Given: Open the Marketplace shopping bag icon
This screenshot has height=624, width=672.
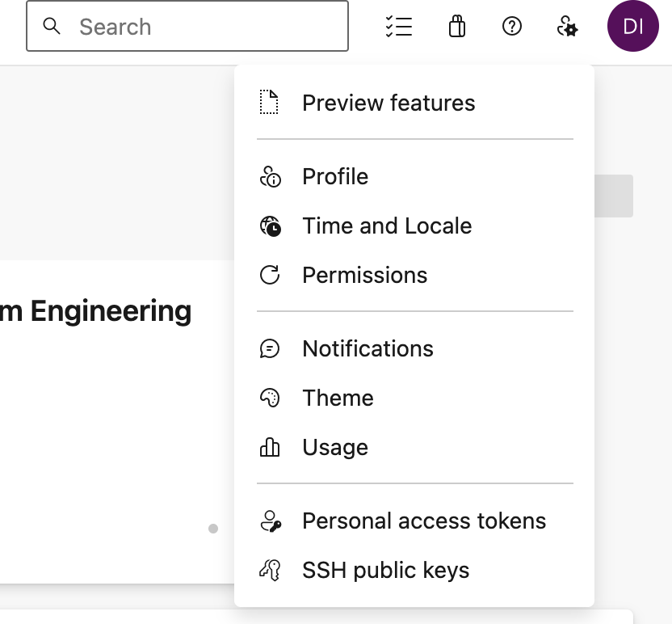Looking at the screenshot, I should click(457, 26).
